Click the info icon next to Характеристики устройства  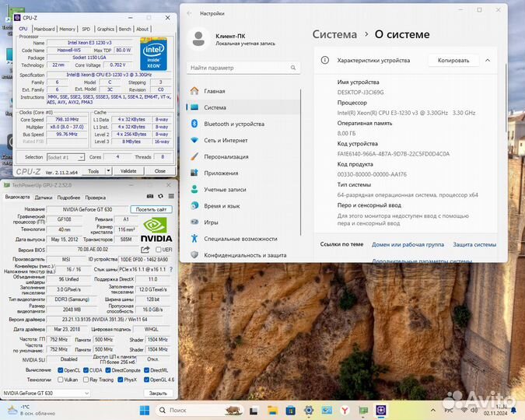pos(325,61)
